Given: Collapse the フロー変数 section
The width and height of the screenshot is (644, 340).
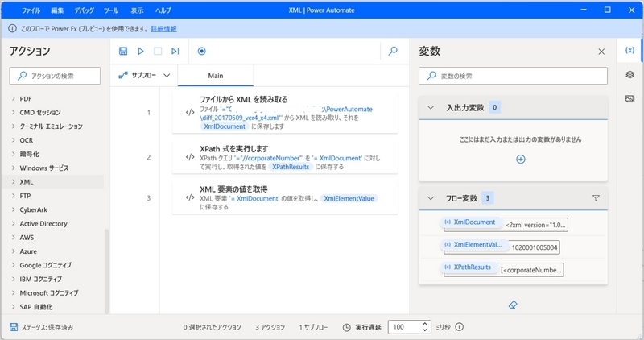Looking at the screenshot, I should coord(431,198).
